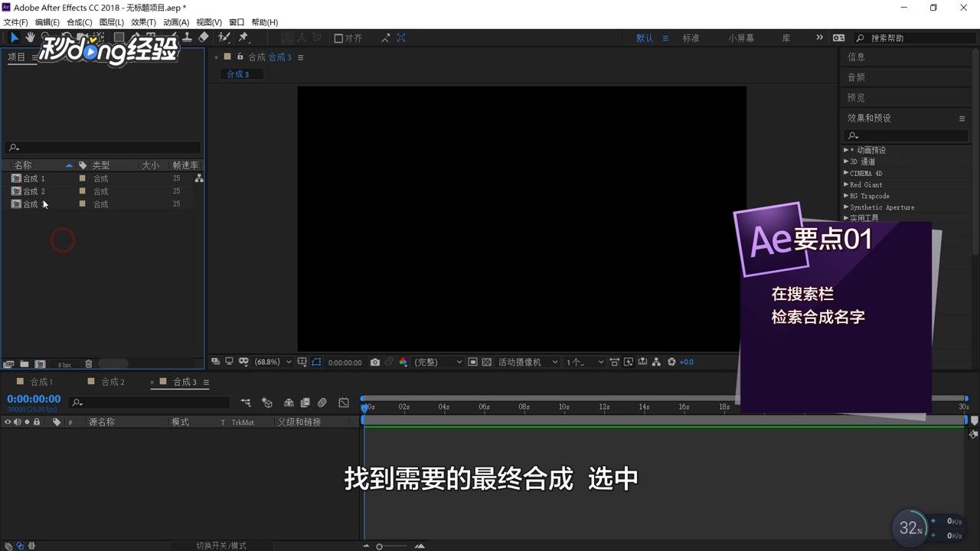980x551 pixels.
Task: Open the composition mini-flowchart in timeline
Action: click(x=246, y=403)
